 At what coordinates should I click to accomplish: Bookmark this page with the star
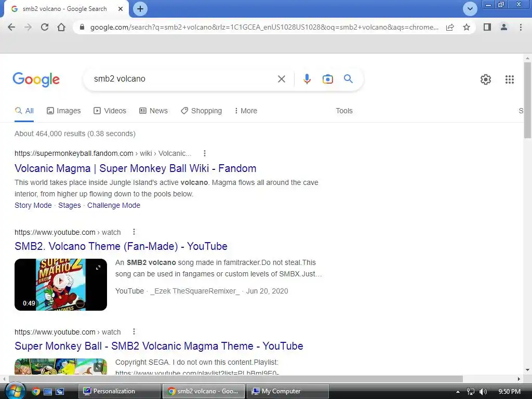coord(467,27)
